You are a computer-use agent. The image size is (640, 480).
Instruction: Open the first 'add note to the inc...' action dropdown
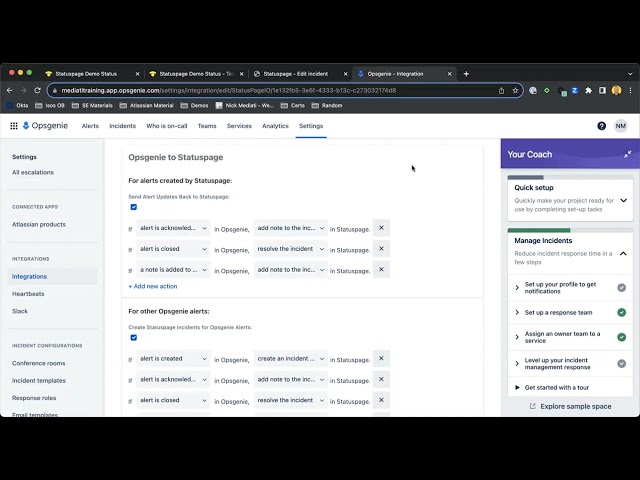click(x=291, y=228)
